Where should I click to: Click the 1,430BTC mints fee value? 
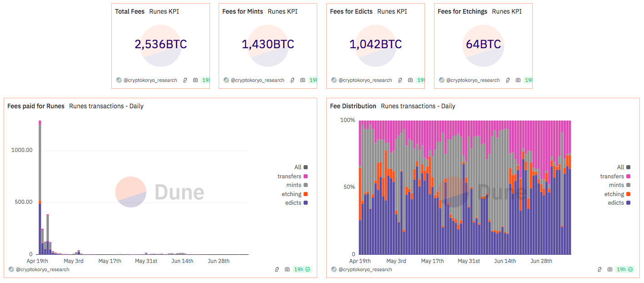tap(268, 44)
